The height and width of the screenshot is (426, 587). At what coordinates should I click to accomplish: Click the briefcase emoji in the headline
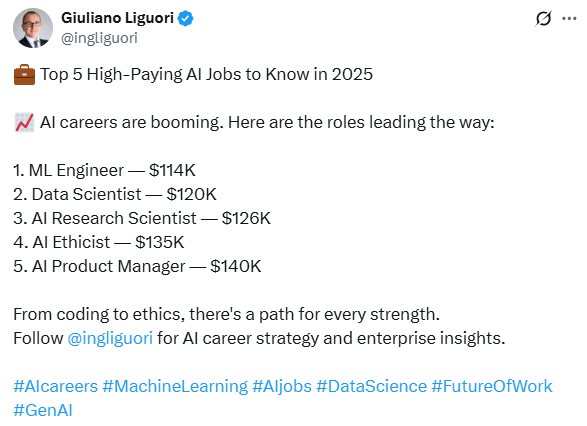(x=24, y=74)
